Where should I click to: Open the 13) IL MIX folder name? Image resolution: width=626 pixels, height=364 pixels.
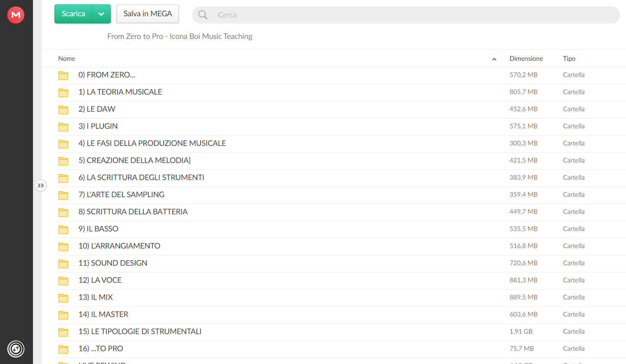(95, 297)
